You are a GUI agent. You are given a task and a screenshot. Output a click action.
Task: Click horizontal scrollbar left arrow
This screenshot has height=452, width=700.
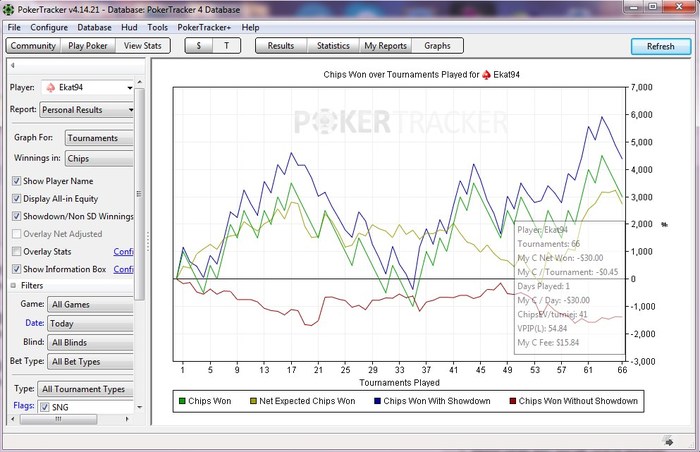[12, 419]
